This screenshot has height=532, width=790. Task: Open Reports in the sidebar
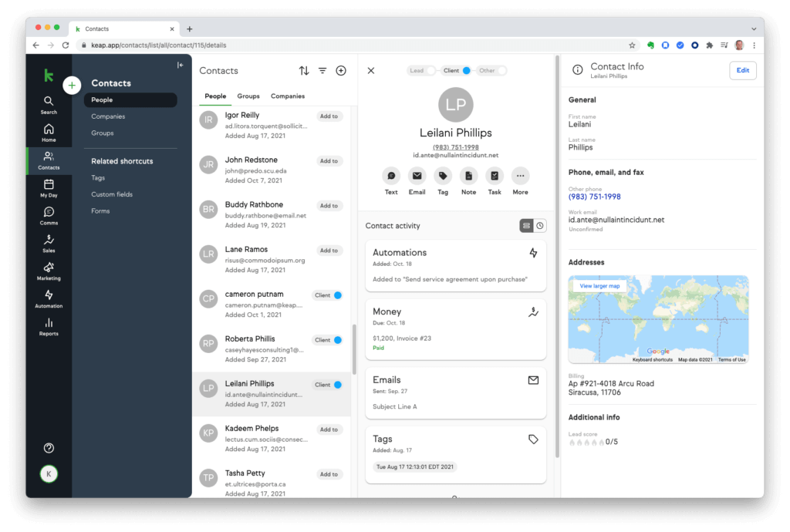point(49,327)
